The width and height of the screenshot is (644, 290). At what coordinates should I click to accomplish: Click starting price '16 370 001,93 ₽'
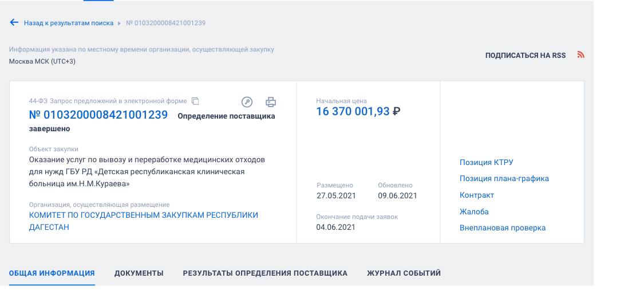(x=358, y=111)
